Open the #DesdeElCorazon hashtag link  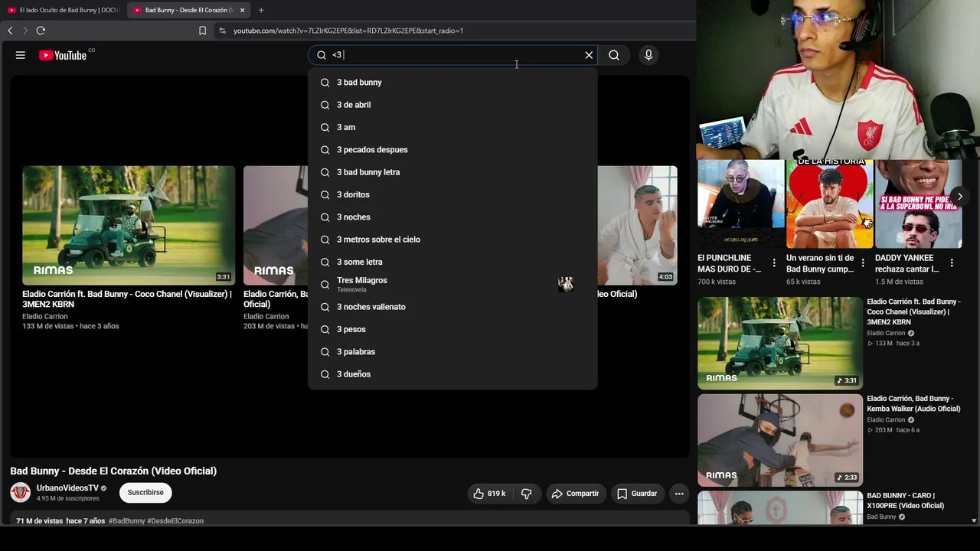tap(175, 521)
